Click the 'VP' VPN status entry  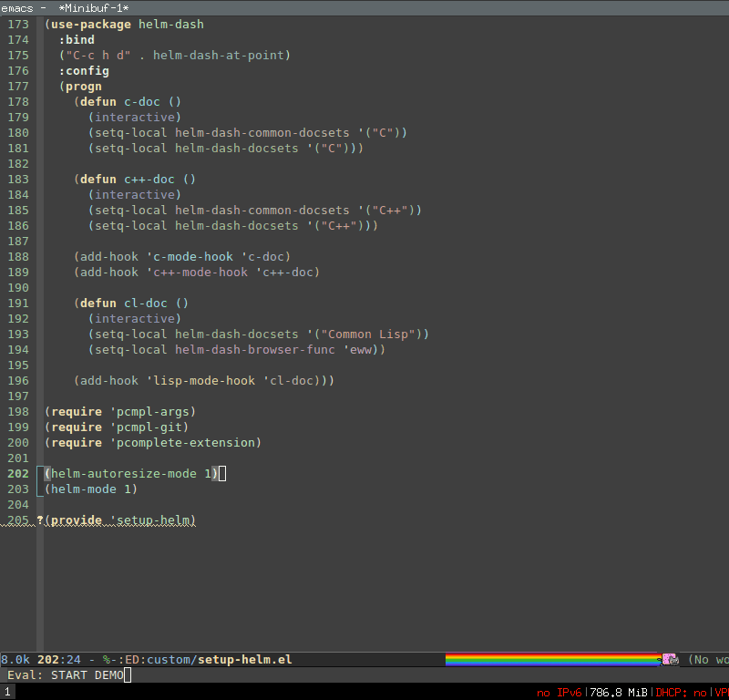coord(722,693)
